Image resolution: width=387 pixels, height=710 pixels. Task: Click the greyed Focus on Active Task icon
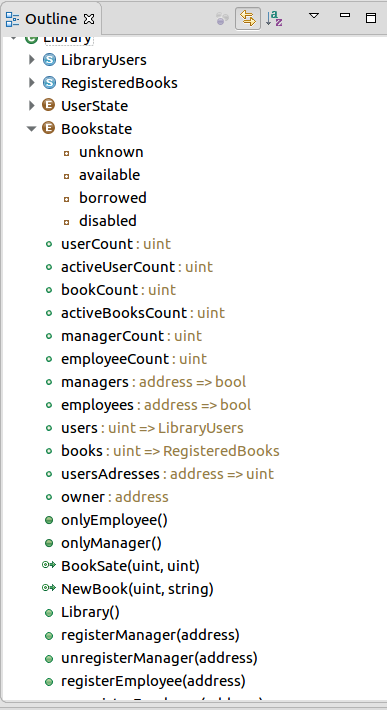pos(222,19)
